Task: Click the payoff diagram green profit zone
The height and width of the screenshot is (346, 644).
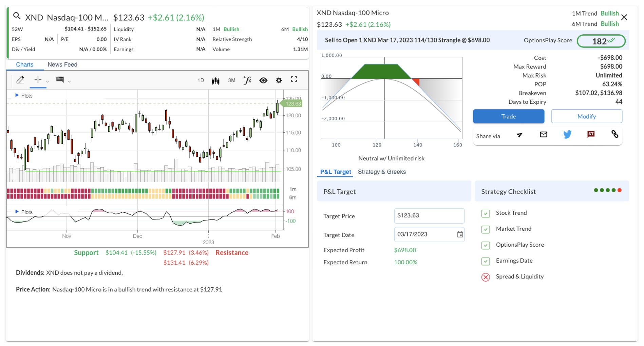Action: pyautogui.click(x=381, y=72)
